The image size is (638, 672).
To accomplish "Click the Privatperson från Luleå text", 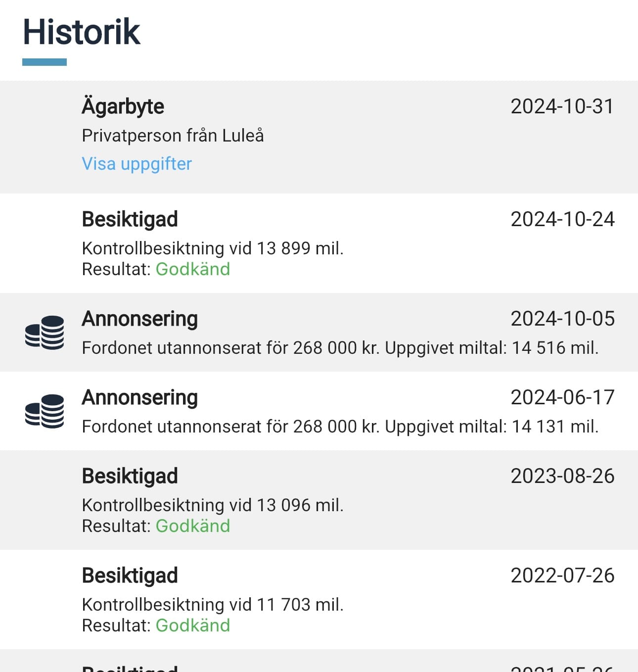I will [173, 136].
